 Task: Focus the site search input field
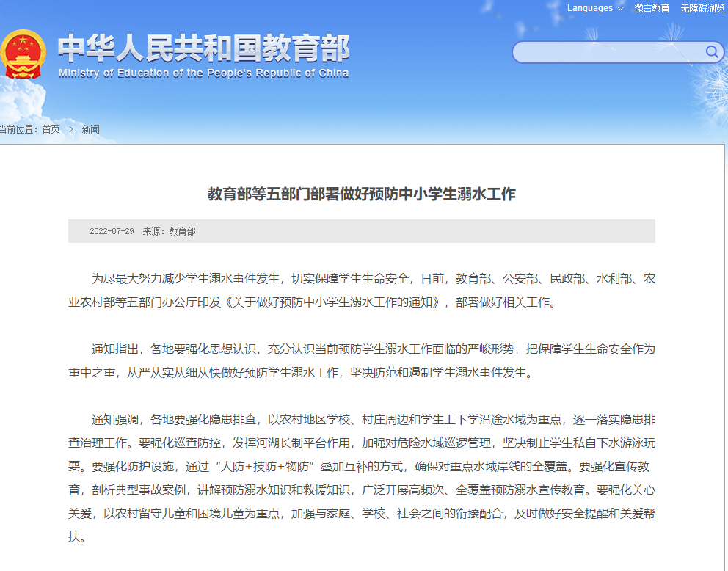[618, 52]
